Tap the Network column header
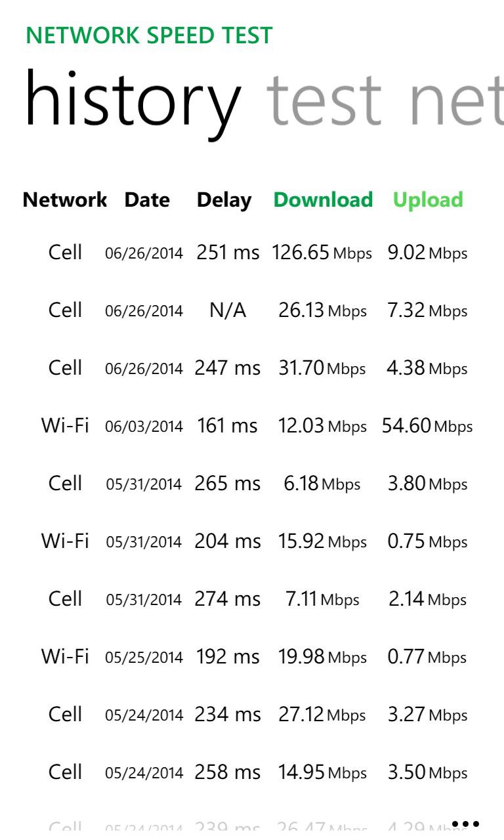This screenshot has width=504, height=840. coord(65,199)
